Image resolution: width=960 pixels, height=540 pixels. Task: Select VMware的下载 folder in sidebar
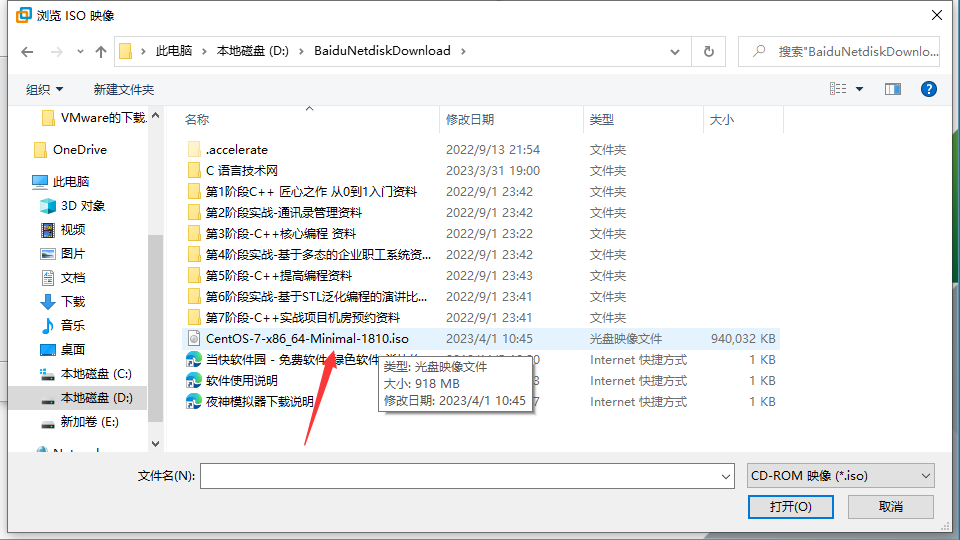tap(94, 118)
